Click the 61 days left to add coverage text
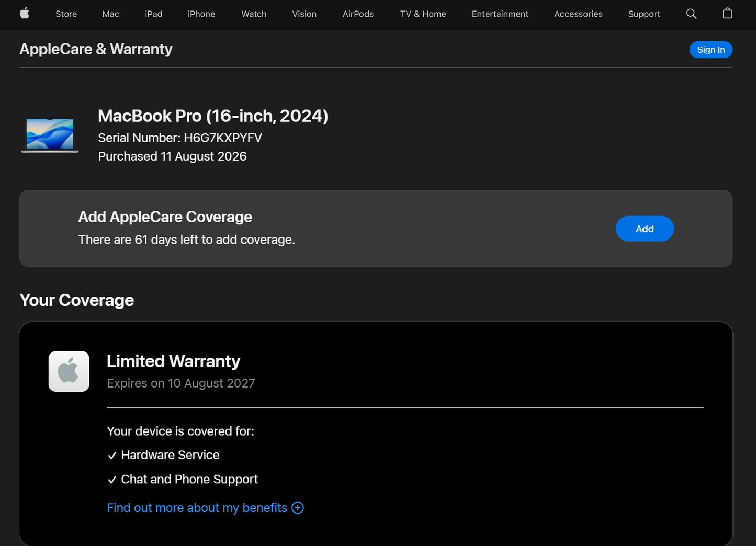The width and height of the screenshot is (756, 546). [x=187, y=240]
